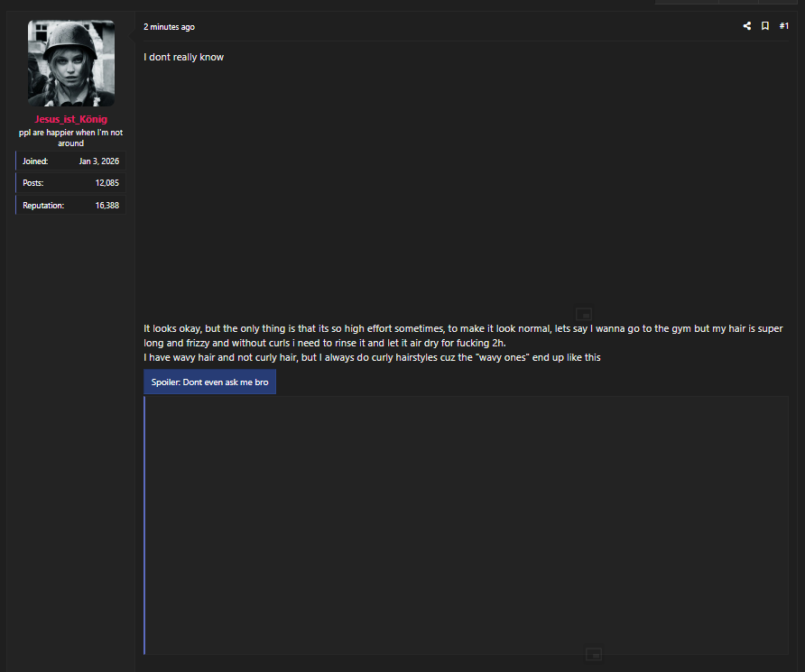Open the '2 minutes ago' timestamp link
Screen dimensions: 805x672
point(169,27)
